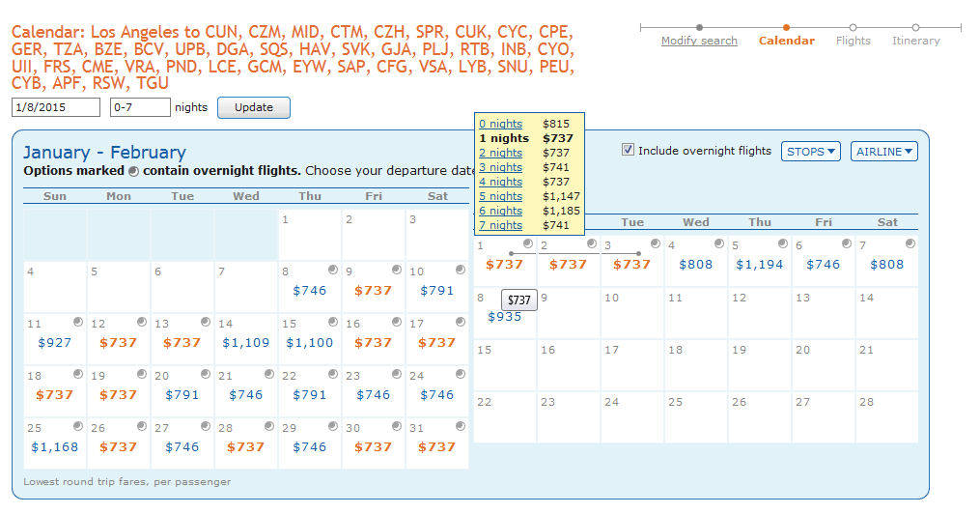
Task: Open the Modify search link
Action: pyautogui.click(x=699, y=42)
